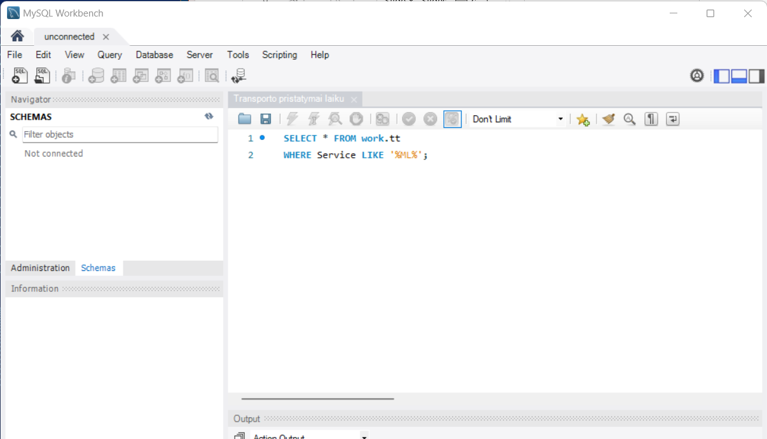Open the find panel magnifier icon in editor
This screenshot has width=767, height=439.
[630, 119]
